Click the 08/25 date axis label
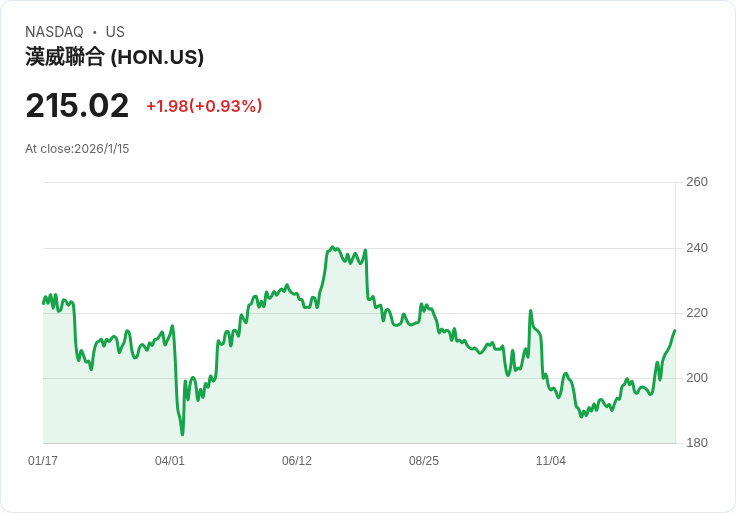Screen dimensions: 736x513 (x=424, y=461)
